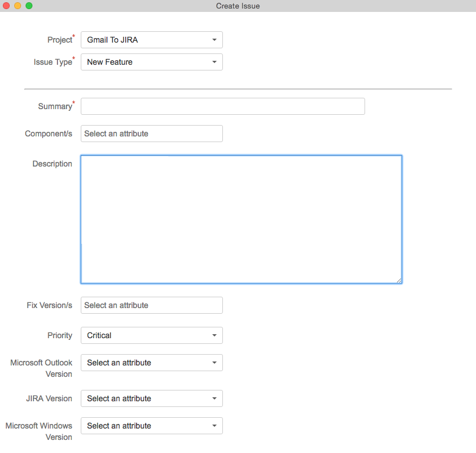The image size is (476, 453).
Task: Maximize the window using the green button
Action: (29, 6)
